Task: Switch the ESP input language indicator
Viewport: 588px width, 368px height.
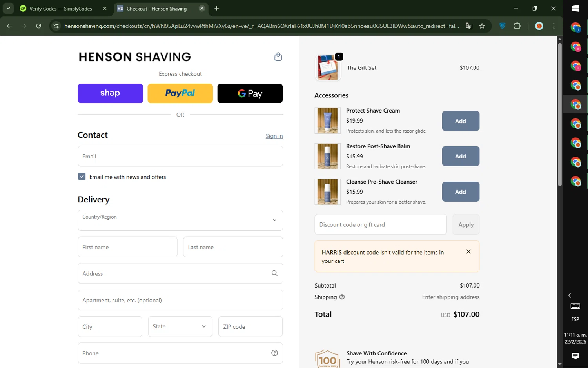Action: tap(575, 319)
